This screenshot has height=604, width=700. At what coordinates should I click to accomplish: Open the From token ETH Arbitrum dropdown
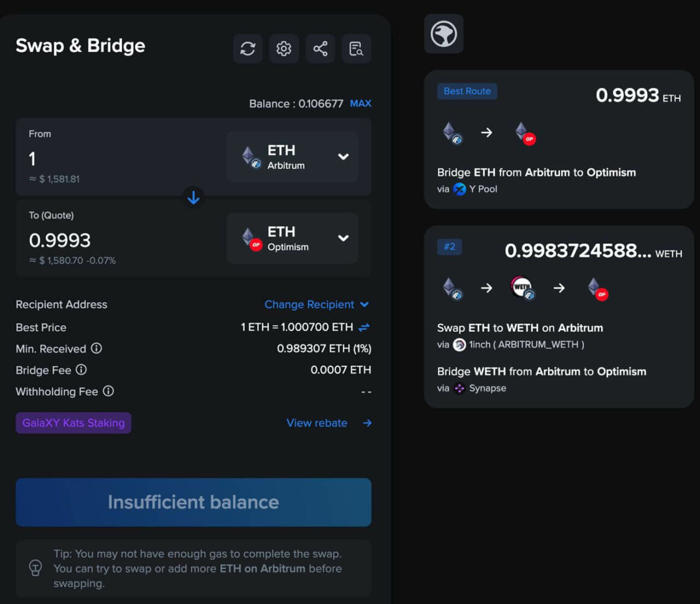(292, 157)
